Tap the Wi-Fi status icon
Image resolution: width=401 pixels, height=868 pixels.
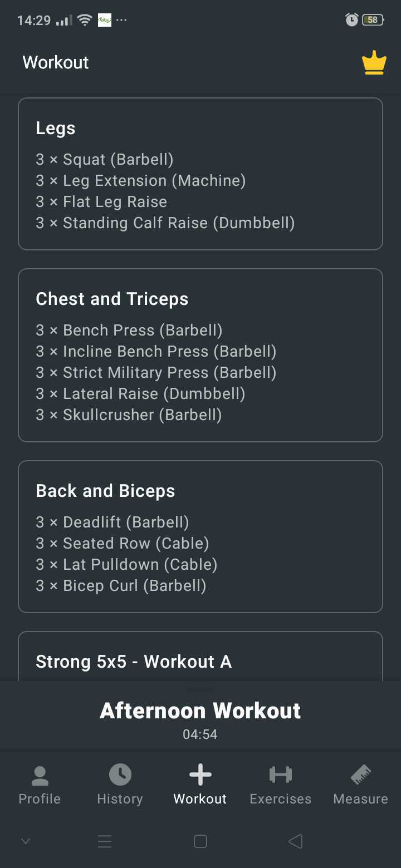[84, 18]
